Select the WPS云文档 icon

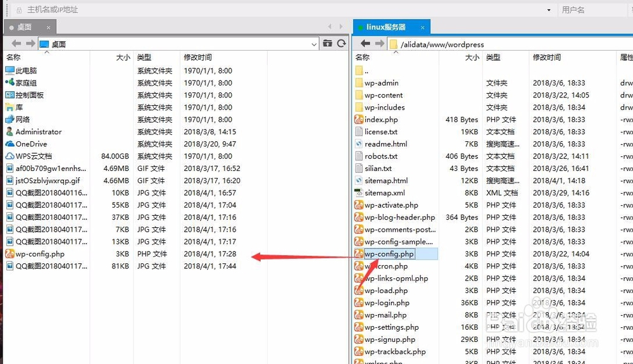coord(9,156)
